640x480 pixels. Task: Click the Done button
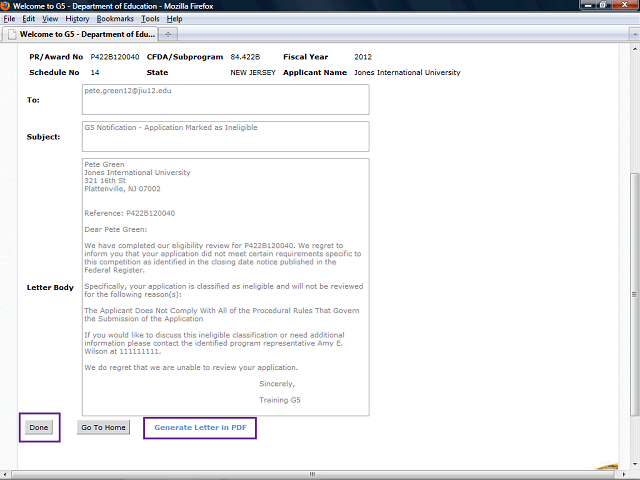coord(39,427)
